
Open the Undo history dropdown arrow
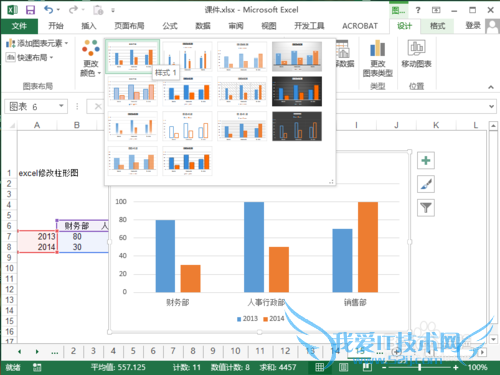pyautogui.click(x=58, y=10)
